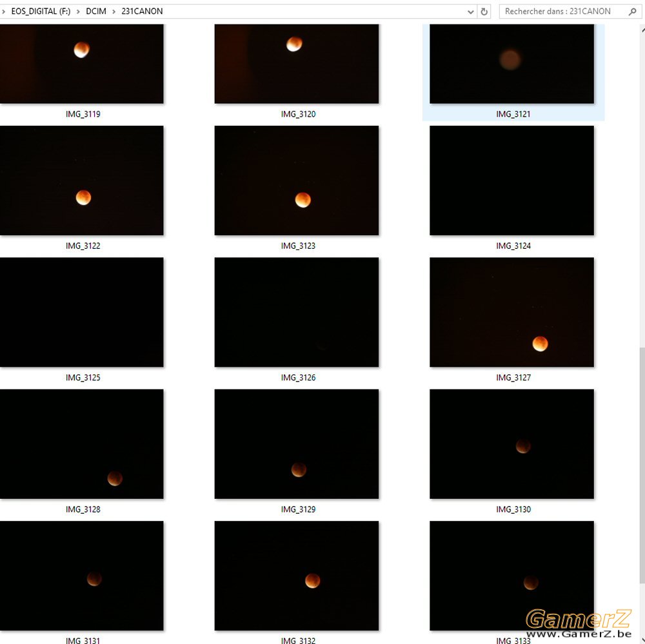Select black thumbnail of IMG_3124

point(511,181)
